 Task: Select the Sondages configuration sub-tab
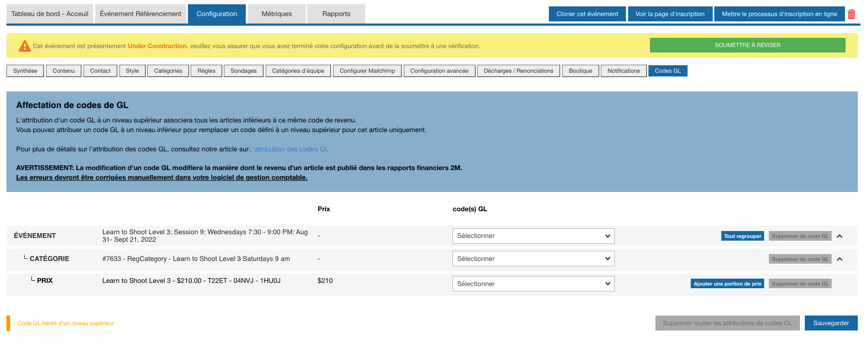pos(243,71)
